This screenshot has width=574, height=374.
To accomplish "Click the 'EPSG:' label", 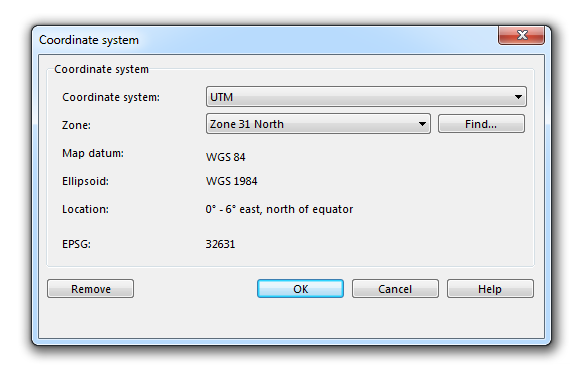I will pyautogui.click(x=76, y=244).
